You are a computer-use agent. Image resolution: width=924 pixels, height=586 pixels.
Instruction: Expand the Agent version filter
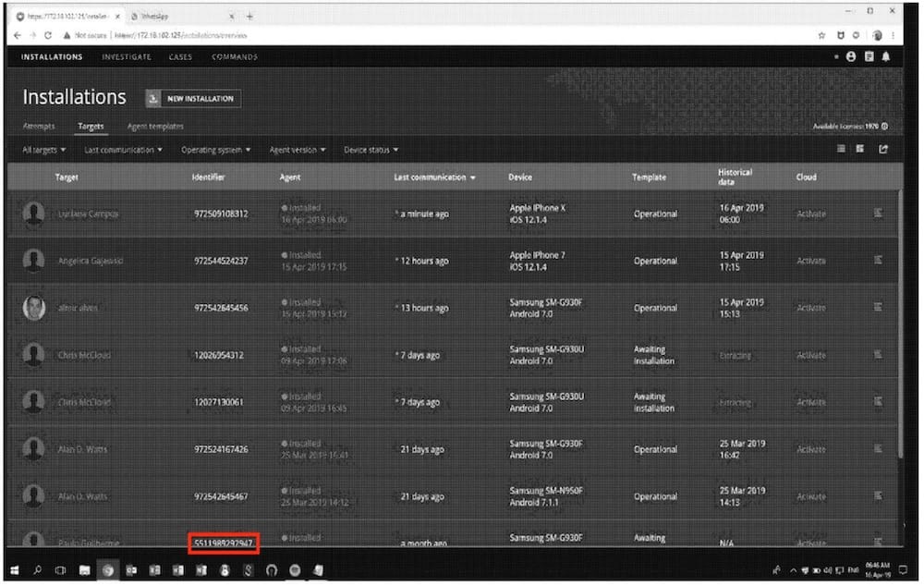tap(296, 150)
